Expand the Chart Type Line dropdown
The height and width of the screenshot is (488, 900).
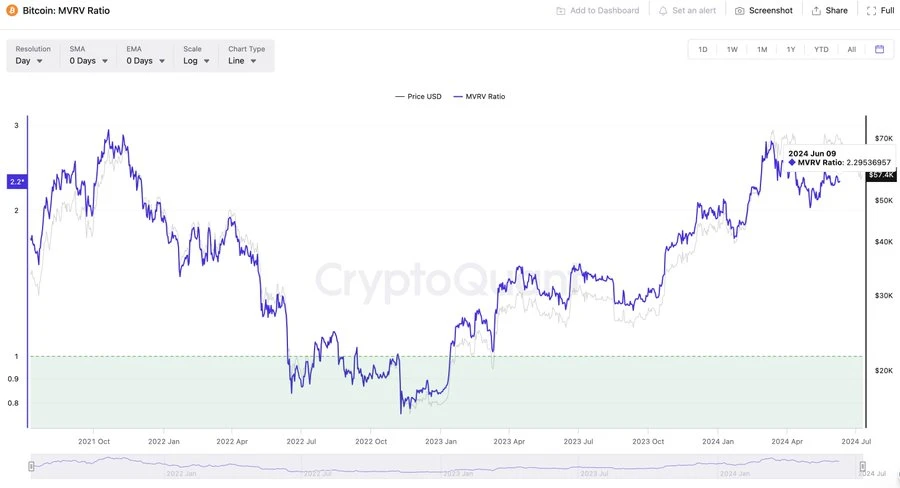click(x=243, y=61)
